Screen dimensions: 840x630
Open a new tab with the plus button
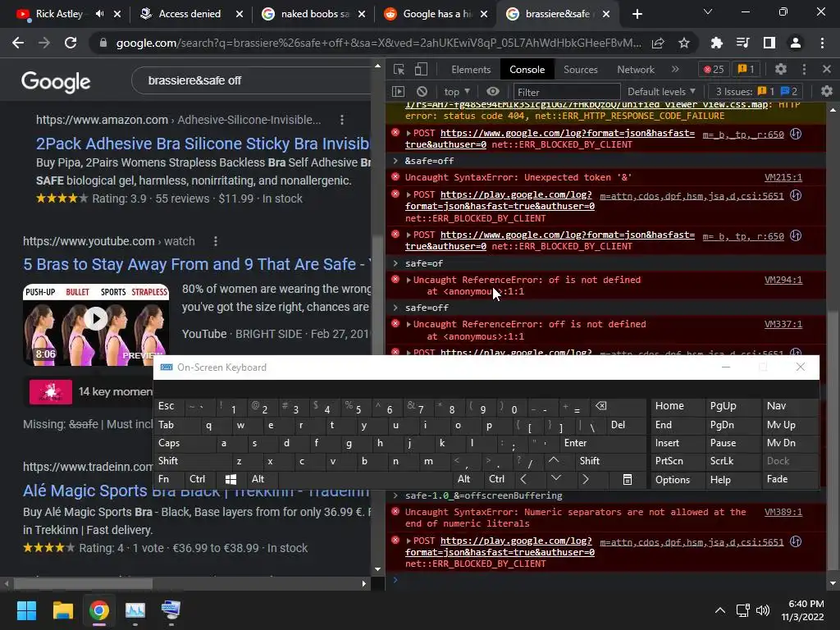pos(637,14)
